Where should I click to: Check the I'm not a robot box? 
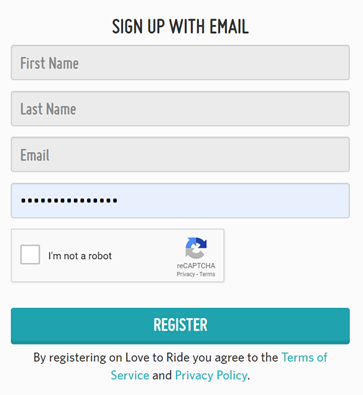tap(30, 255)
